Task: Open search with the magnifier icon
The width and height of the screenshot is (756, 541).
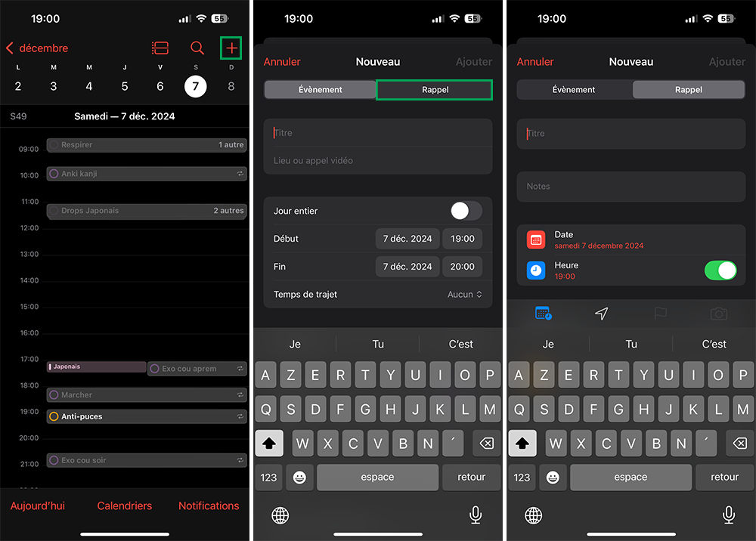Action: (x=197, y=48)
